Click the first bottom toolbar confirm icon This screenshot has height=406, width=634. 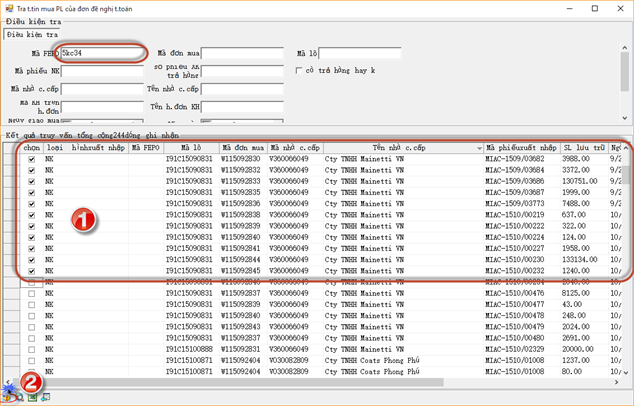[8, 397]
